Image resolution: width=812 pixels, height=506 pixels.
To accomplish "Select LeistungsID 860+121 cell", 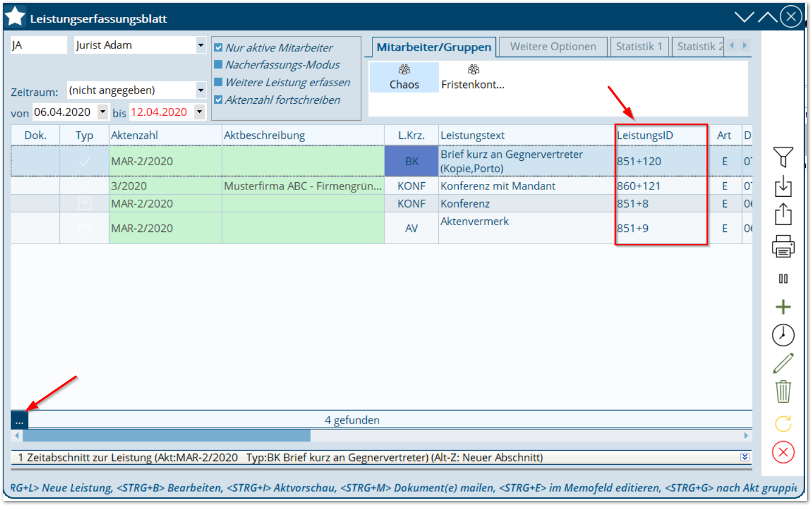I will (661, 186).
